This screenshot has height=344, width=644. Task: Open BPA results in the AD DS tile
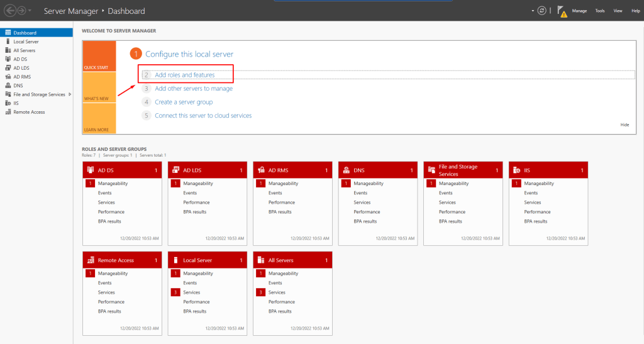point(109,221)
